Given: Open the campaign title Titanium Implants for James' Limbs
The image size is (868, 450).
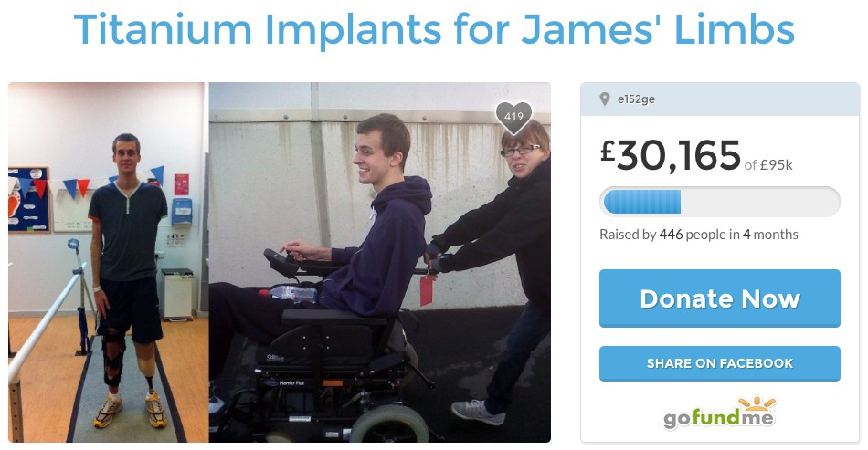Looking at the screenshot, I should (434, 29).
